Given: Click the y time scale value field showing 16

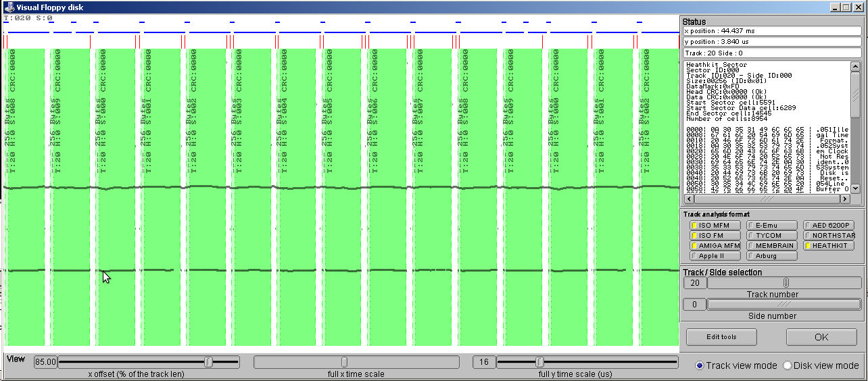Looking at the screenshot, I should pos(484,362).
